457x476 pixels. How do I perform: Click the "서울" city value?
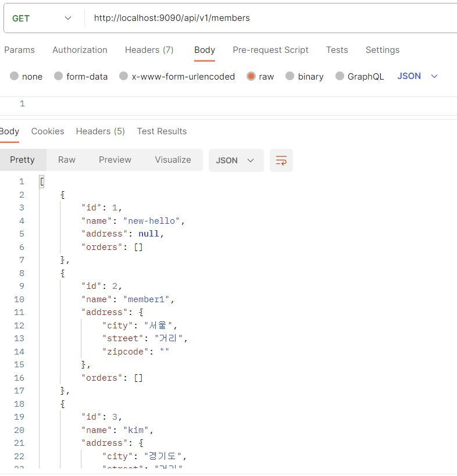point(158,325)
